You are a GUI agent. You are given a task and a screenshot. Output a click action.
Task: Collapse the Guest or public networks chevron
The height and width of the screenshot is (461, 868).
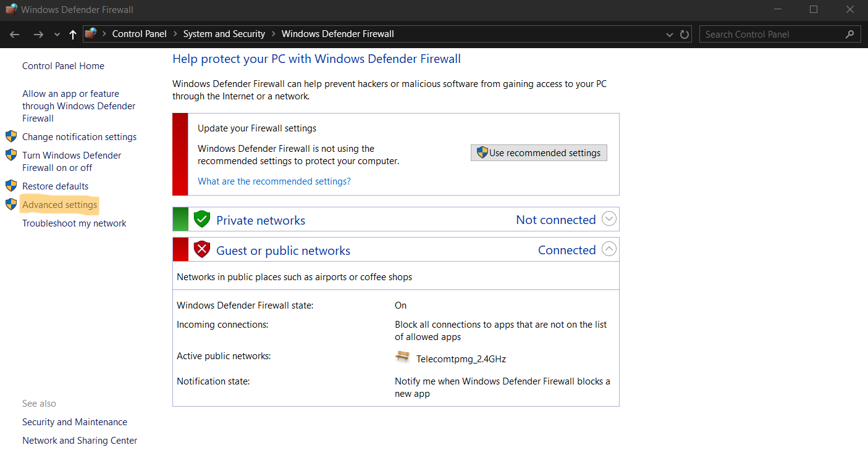[x=609, y=249]
